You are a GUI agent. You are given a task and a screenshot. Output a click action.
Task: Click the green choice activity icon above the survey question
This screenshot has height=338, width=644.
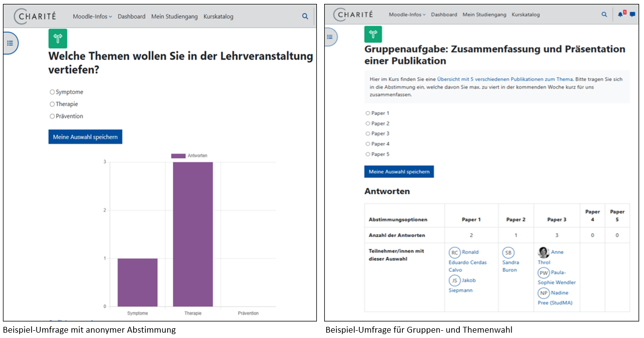coord(57,37)
